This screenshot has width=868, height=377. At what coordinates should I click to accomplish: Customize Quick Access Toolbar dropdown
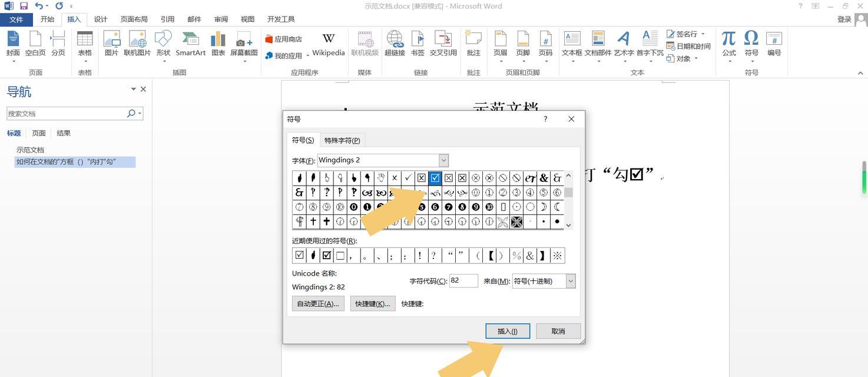(71, 6)
